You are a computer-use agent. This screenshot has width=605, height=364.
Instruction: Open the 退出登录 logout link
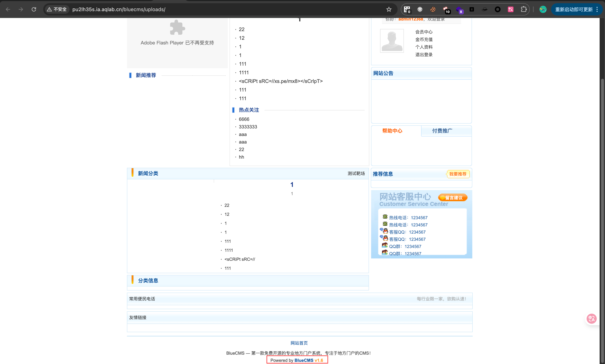coord(424,54)
